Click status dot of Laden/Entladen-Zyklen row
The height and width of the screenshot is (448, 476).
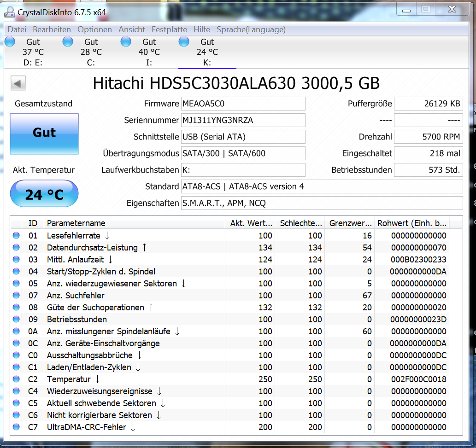[16, 367]
